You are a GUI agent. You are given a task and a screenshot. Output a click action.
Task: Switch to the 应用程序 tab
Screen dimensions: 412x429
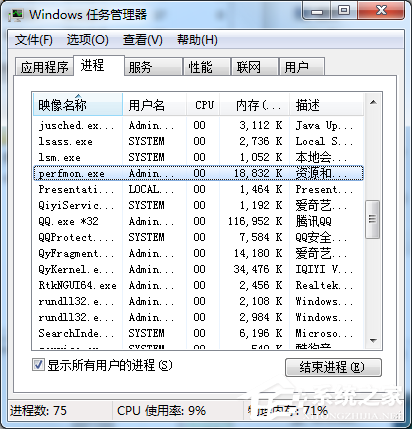(44, 67)
